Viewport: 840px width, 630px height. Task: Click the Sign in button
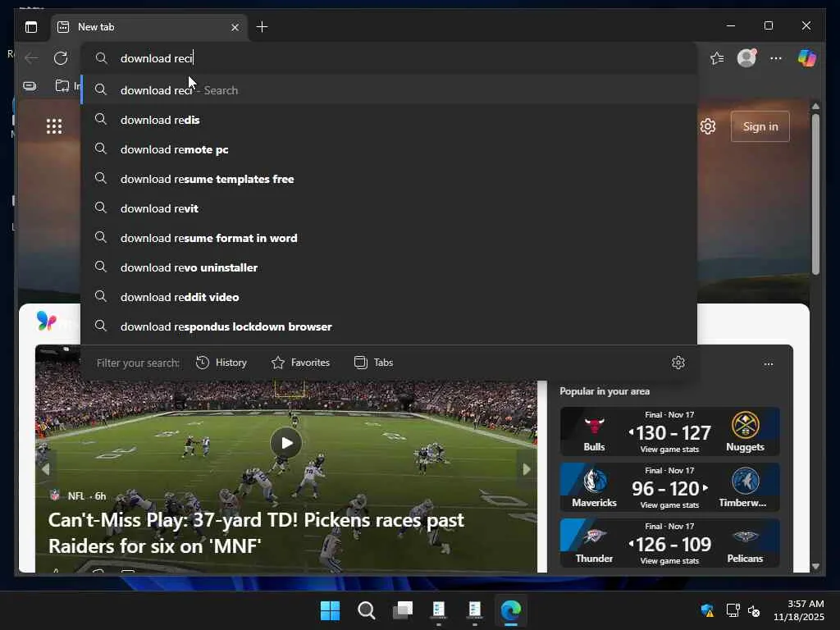click(760, 126)
